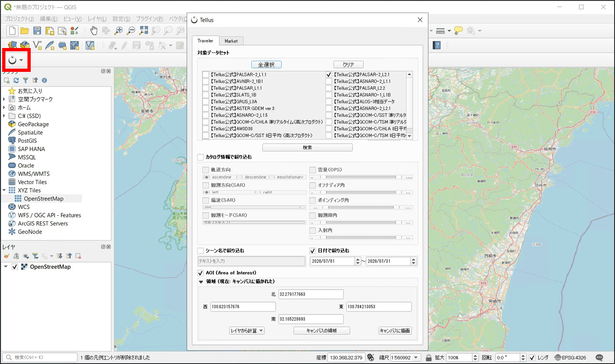
Task: Click the New Mesh Layer icon
Action: [x=74, y=45]
